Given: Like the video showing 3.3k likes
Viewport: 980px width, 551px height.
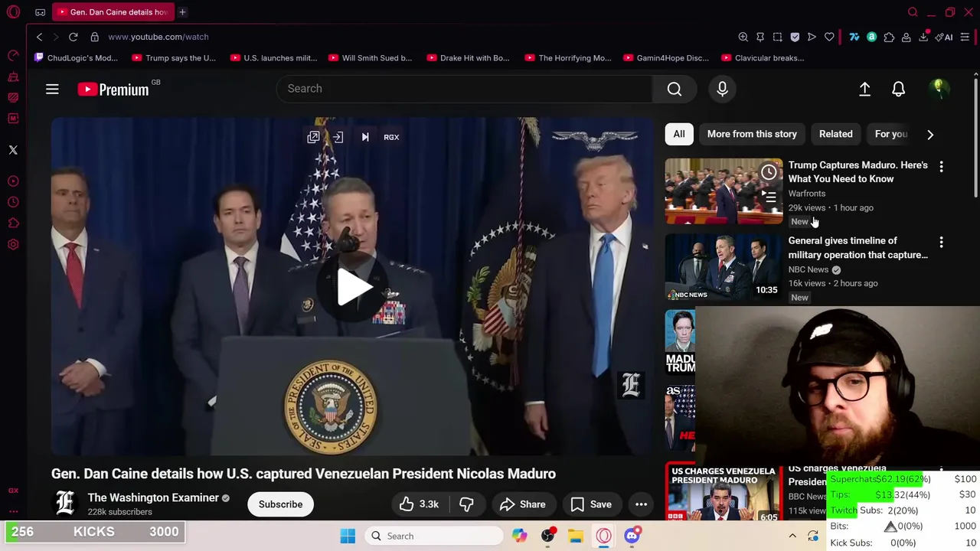Looking at the screenshot, I should 419,504.
